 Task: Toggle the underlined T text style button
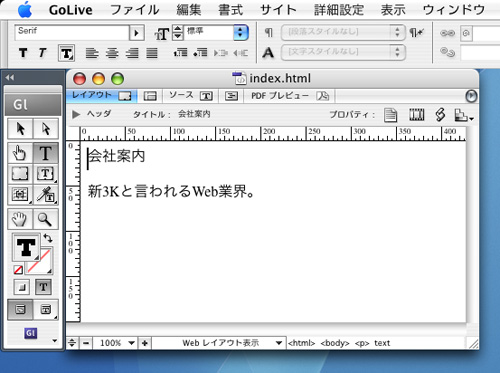pyautogui.click(x=66, y=53)
